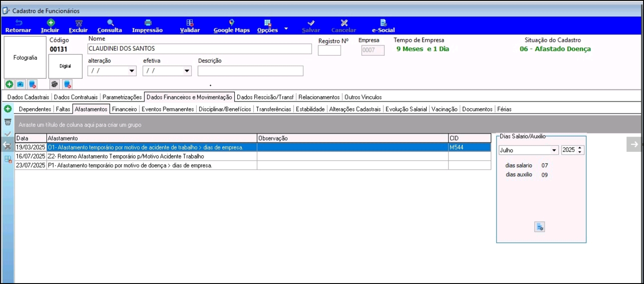Click the grid export icon in the side strip
The height and width of the screenshot is (284, 644).
point(8,160)
